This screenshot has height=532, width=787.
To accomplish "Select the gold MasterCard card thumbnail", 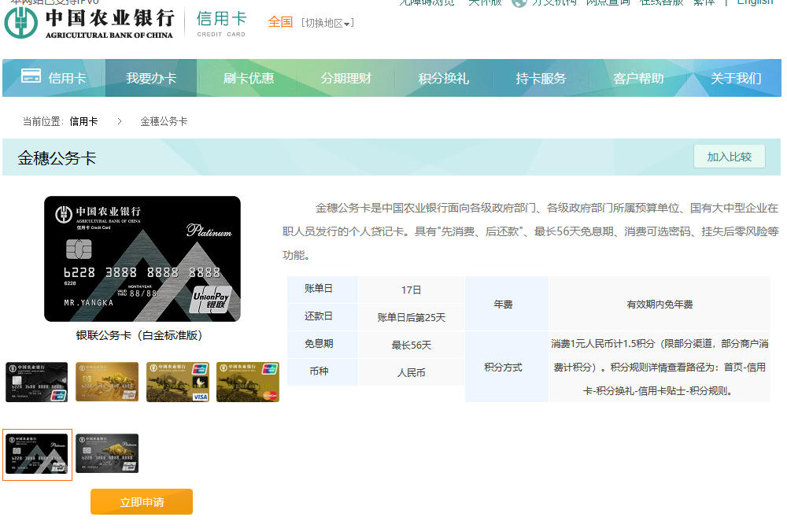I will click(248, 382).
